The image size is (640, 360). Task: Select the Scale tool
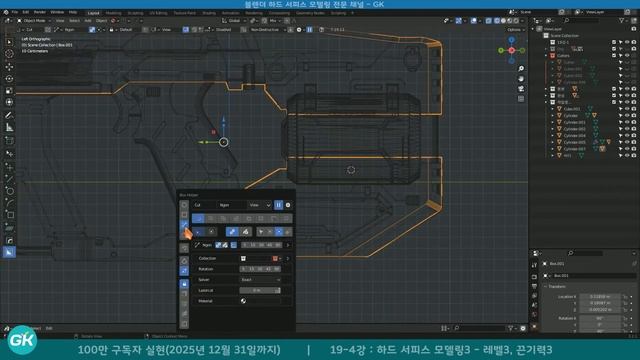pyautogui.click(x=9, y=91)
